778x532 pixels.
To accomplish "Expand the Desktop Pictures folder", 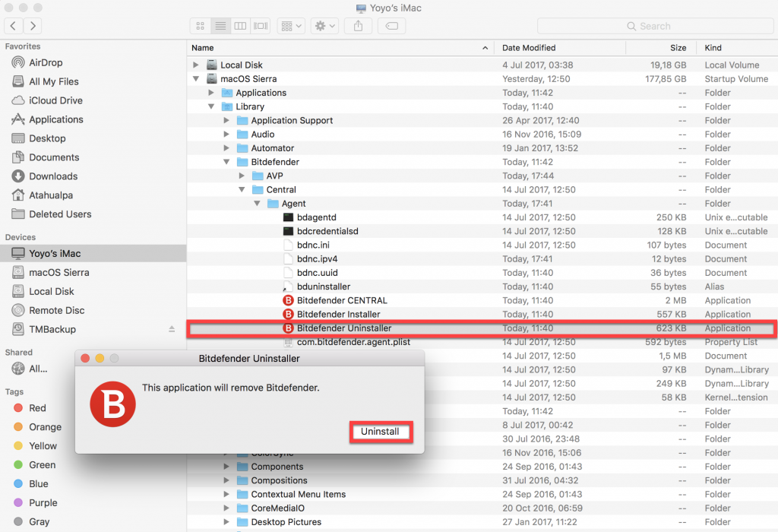I will tap(226, 522).
